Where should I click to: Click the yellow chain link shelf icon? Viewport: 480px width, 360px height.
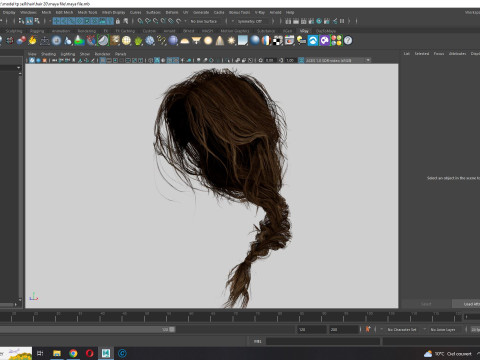161,41
